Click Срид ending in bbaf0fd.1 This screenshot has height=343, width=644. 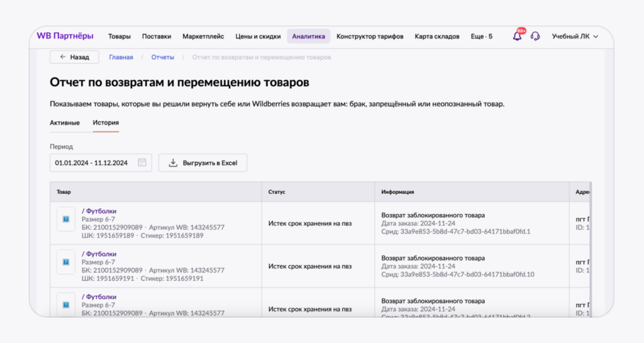point(455,231)
